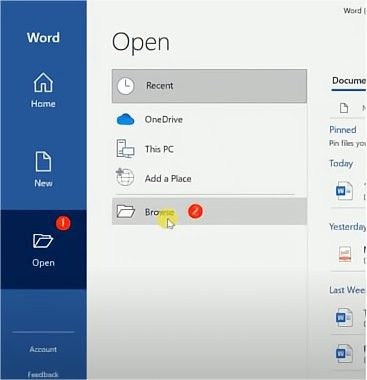
Task: Click the Last Week group heading
Action: click(x=347, y=290)
